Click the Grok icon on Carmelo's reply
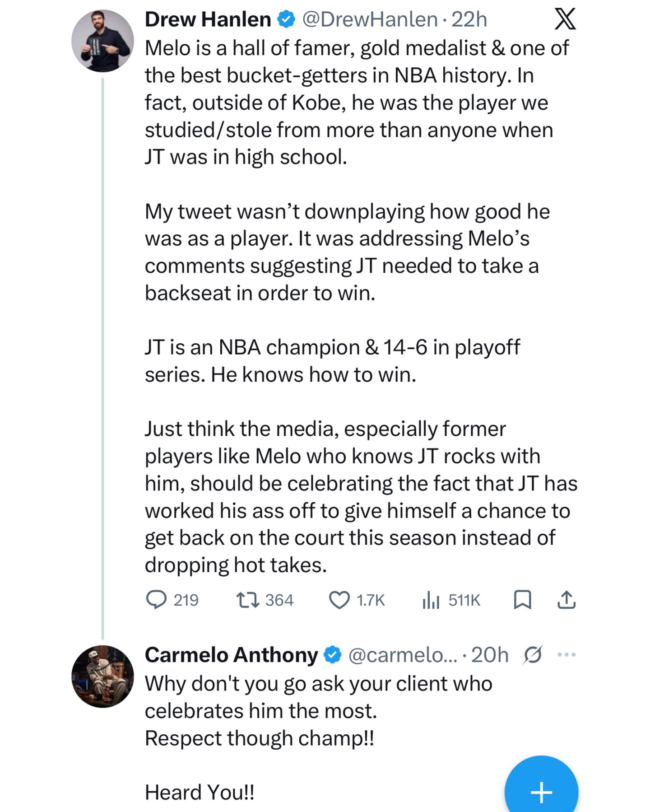650x812 pixels. tap(533, 654)
